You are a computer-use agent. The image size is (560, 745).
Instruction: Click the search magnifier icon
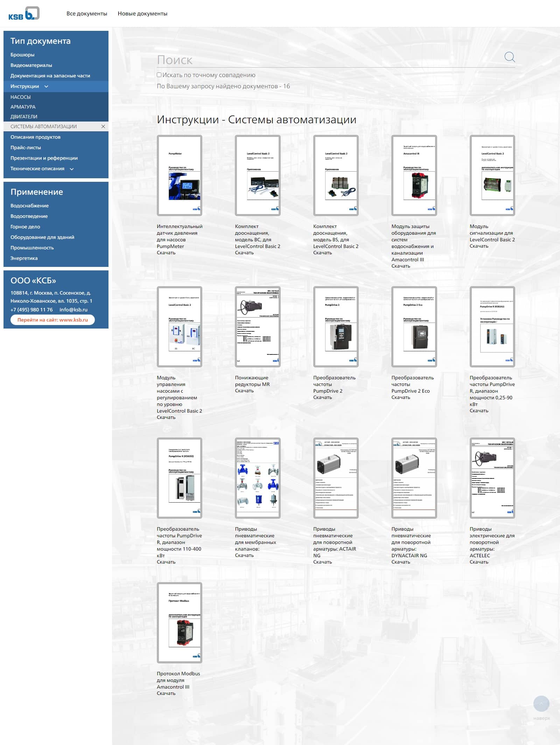point(510,57)
